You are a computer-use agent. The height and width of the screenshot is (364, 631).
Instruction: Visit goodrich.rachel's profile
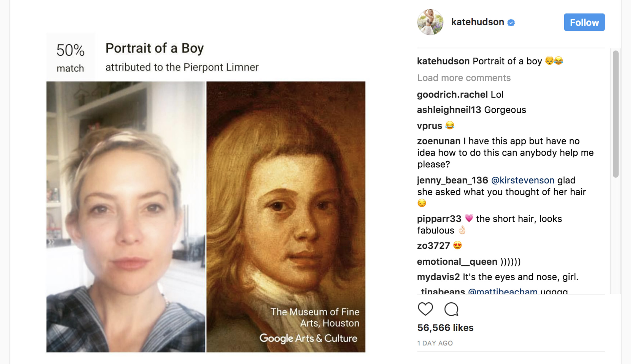[x=452, y=95]
